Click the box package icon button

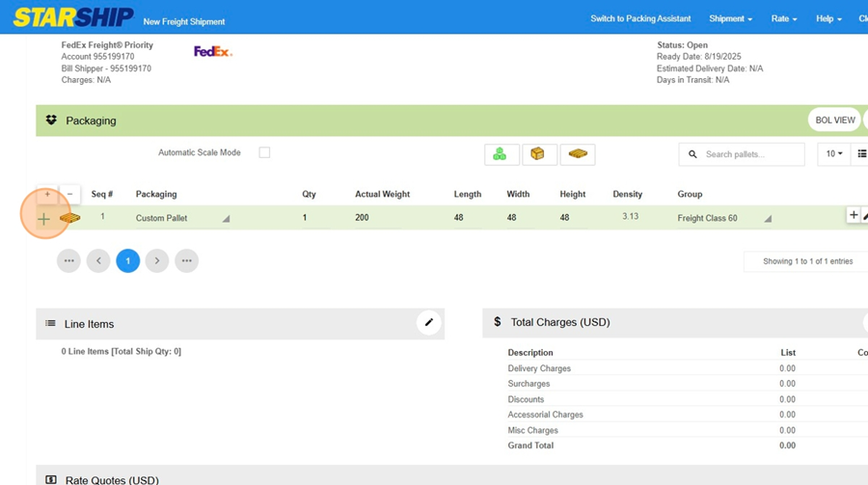point(538,154)
